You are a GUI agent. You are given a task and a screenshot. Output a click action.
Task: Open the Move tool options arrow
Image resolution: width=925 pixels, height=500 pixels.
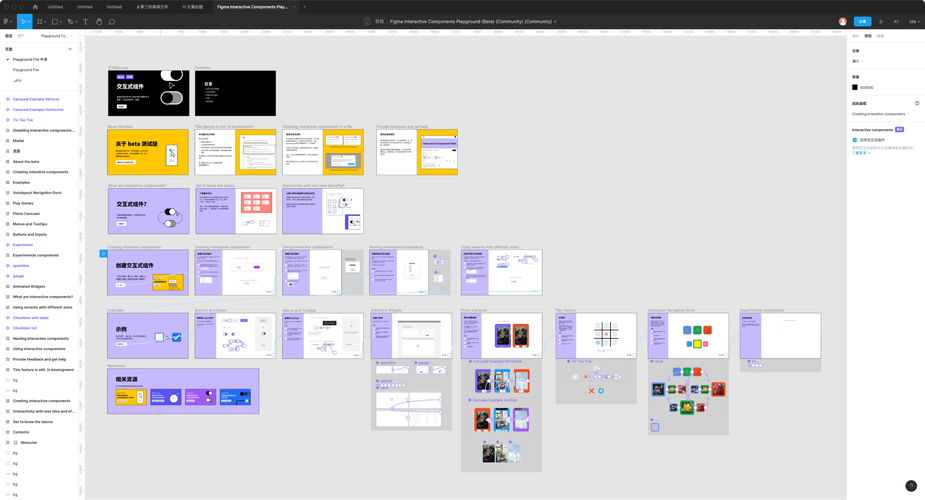click(x=28, y=22)
